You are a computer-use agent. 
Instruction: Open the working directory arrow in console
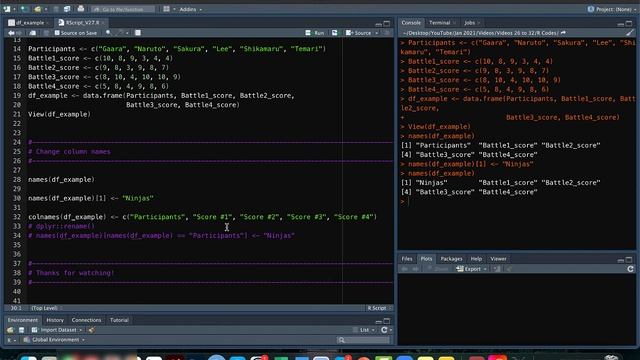(x=563, y=33)
